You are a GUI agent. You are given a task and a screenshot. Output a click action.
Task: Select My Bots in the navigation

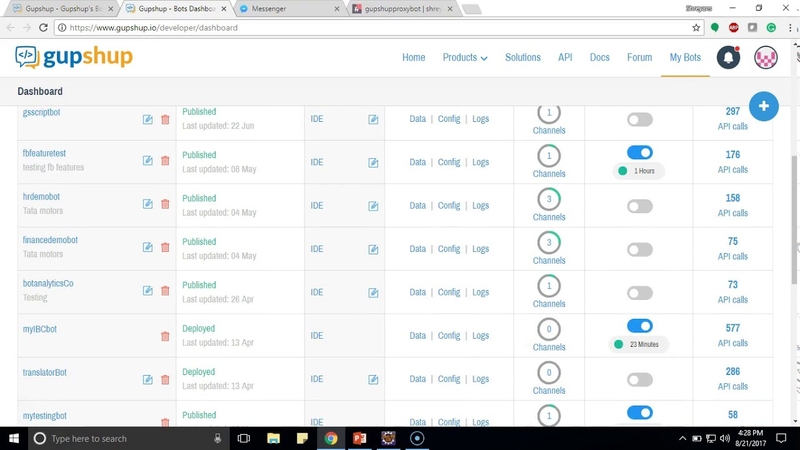pyautogui.click(x=685, y=57)
